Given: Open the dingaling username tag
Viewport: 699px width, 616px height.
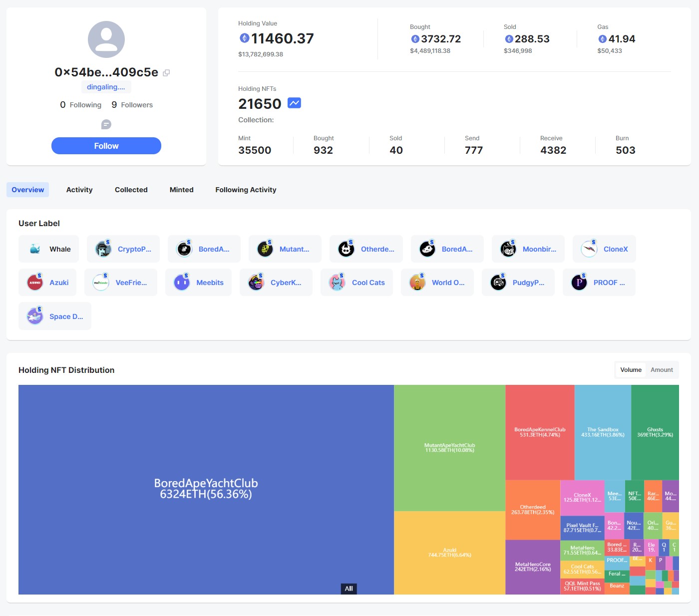Looking at the screenshot, I should coord(106,87).
